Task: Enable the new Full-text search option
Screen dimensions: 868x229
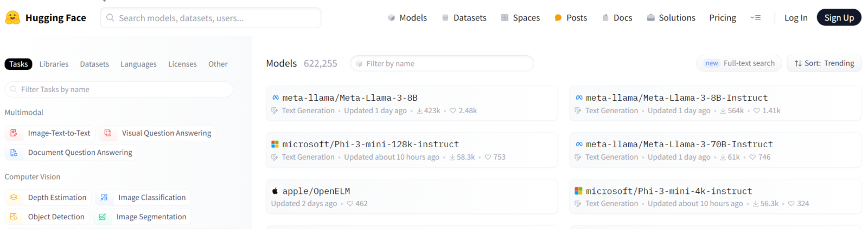Action: (739, 63)
